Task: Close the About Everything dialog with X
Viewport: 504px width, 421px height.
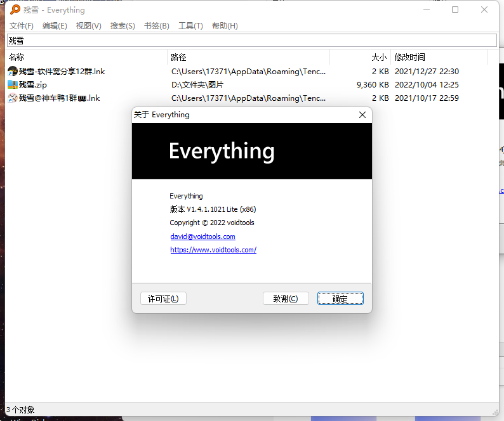Action: click(x=362, y=115)
